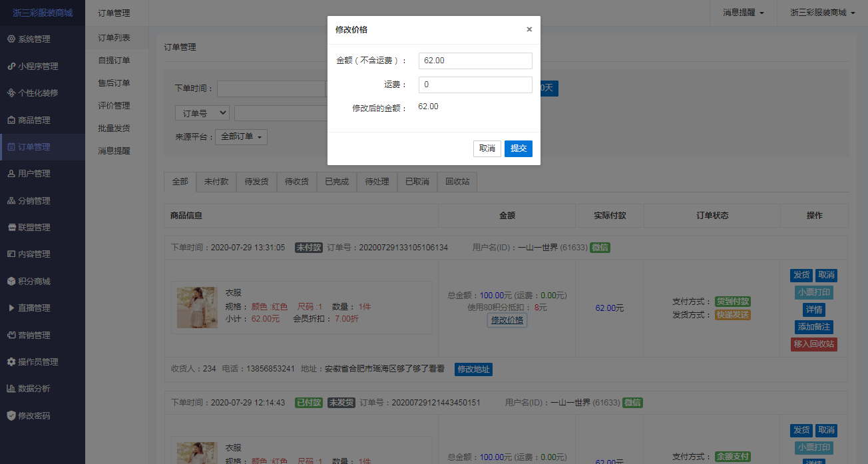868x464 pixels.
Task: Click the 系统管理 gear icon
Action: (11, 39)
